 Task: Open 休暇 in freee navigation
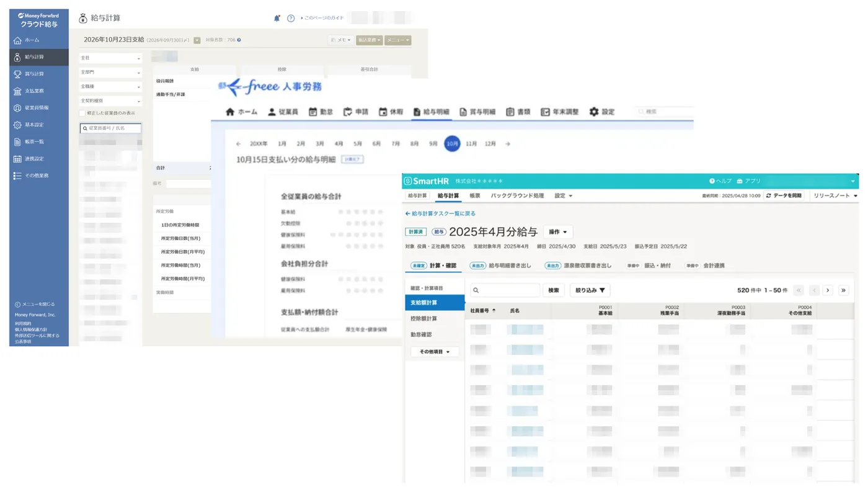coord(391,112)
